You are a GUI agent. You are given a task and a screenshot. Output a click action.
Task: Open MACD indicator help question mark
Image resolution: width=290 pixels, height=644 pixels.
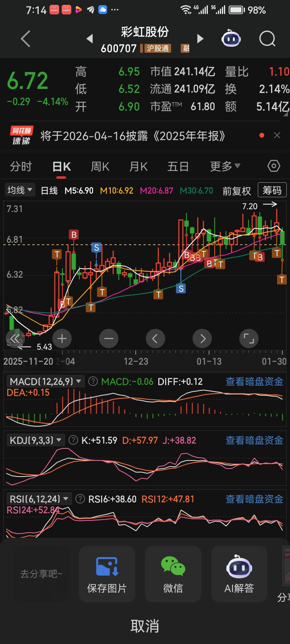[93, 381]
